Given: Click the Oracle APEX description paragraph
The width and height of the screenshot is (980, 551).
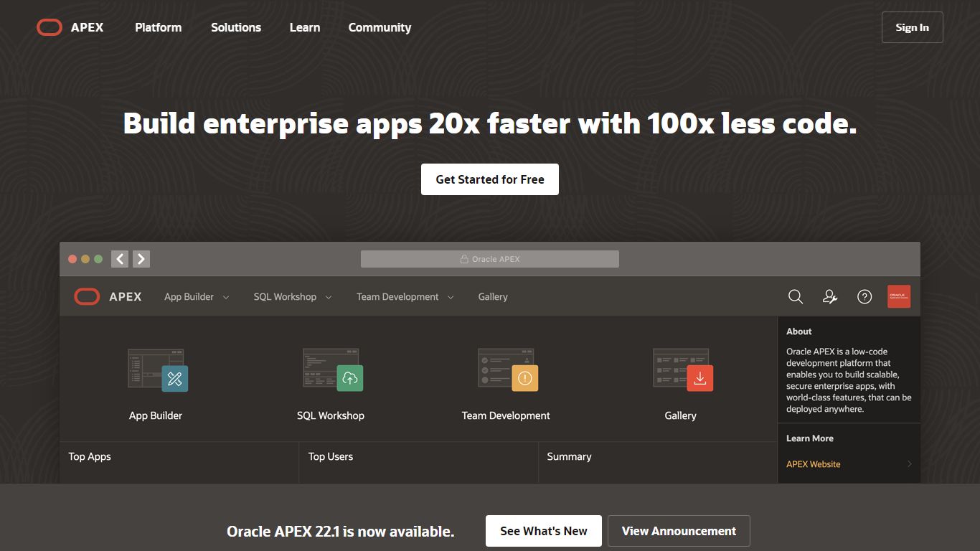Looking at the screenshot, I should 849,380.
